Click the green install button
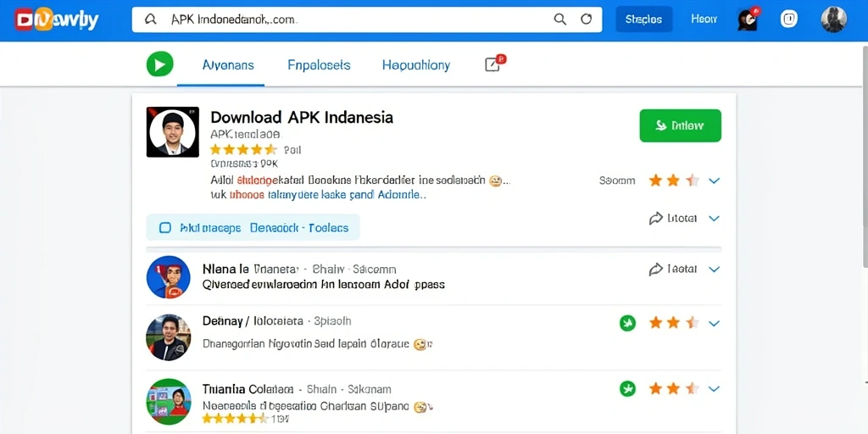The image size is (868, 434). point(681,125)
